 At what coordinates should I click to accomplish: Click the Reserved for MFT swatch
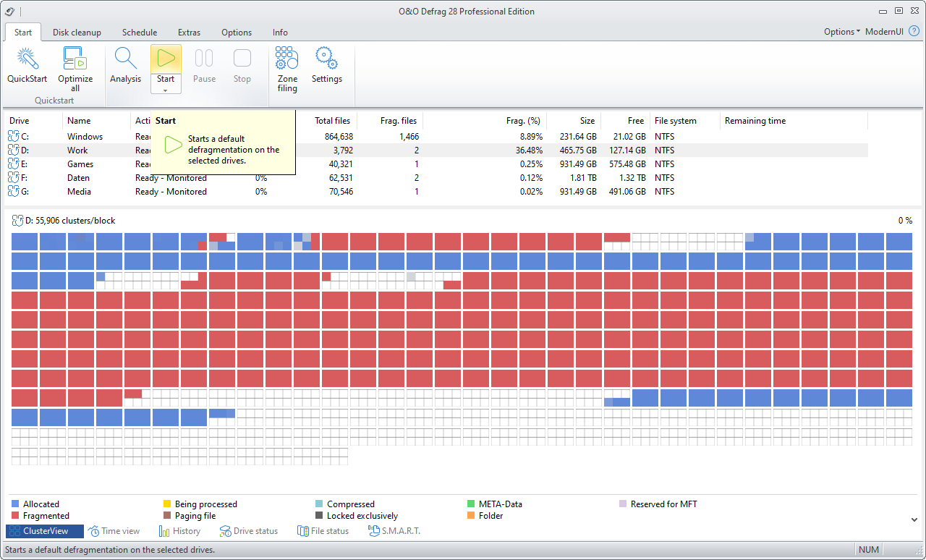[623, 504]
